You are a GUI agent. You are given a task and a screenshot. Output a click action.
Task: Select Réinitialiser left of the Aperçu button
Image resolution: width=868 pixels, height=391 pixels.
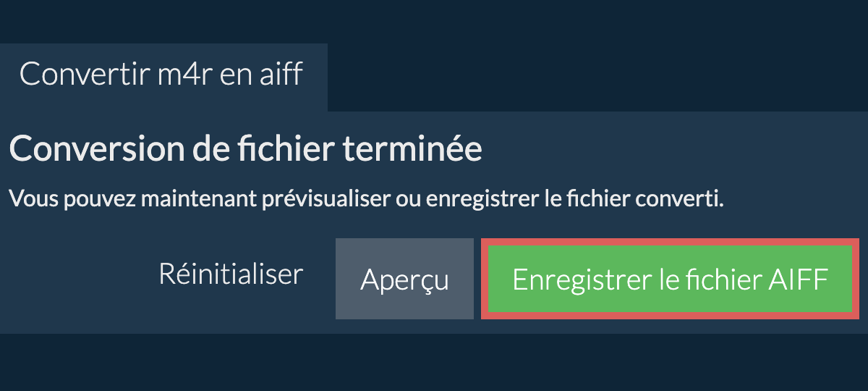tap(231, 275)
